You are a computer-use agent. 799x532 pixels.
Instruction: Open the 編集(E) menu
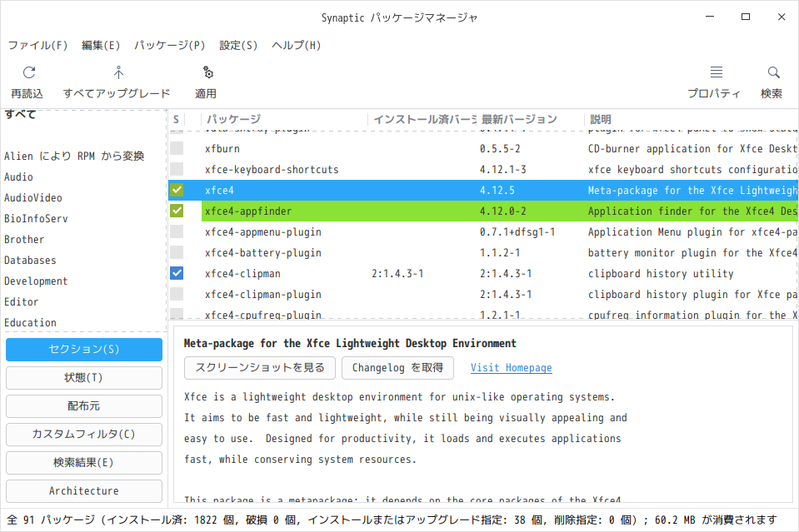pyautogui.click(x=101, y=45)
